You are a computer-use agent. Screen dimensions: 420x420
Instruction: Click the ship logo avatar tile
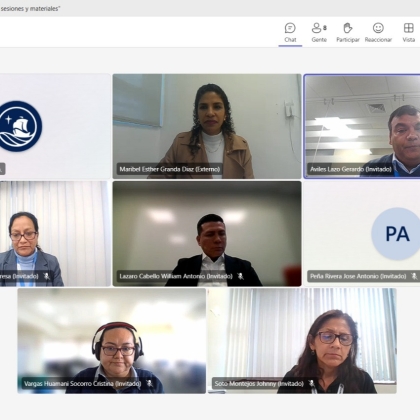(55, 126)
